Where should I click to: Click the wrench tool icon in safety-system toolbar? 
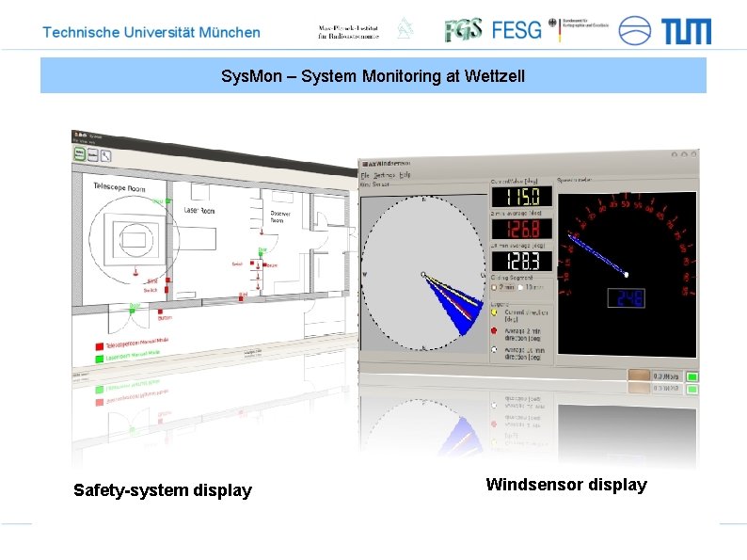tap(105, 156)
